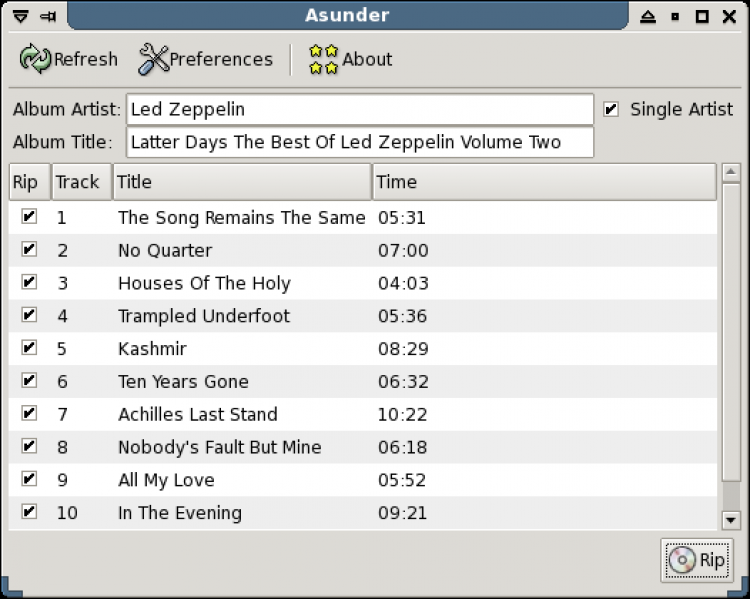Shade window with the eject-style titlebar icon
Viewport: 750px width, 599px height.
649,16
